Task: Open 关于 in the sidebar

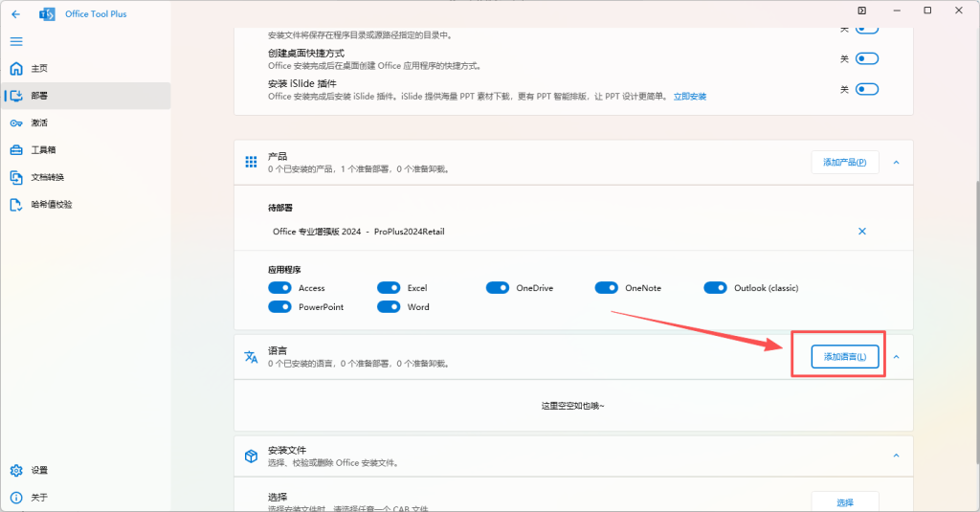Action: click(x=38, y=498)
